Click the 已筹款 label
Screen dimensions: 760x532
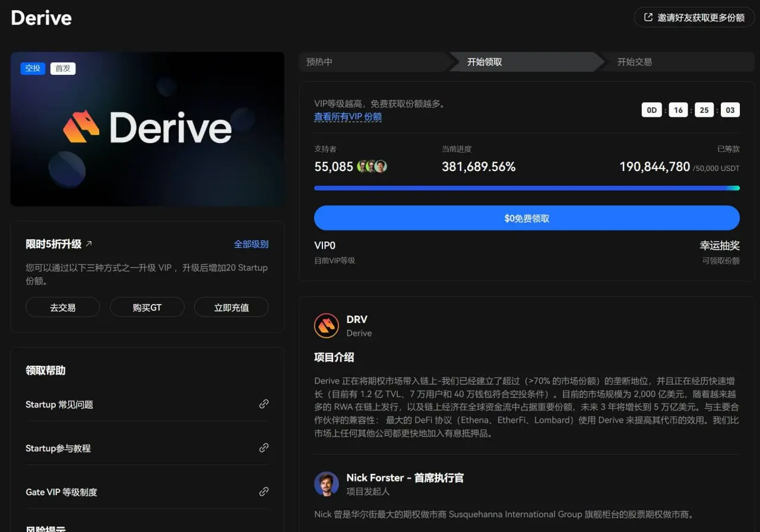click(729, 149)
